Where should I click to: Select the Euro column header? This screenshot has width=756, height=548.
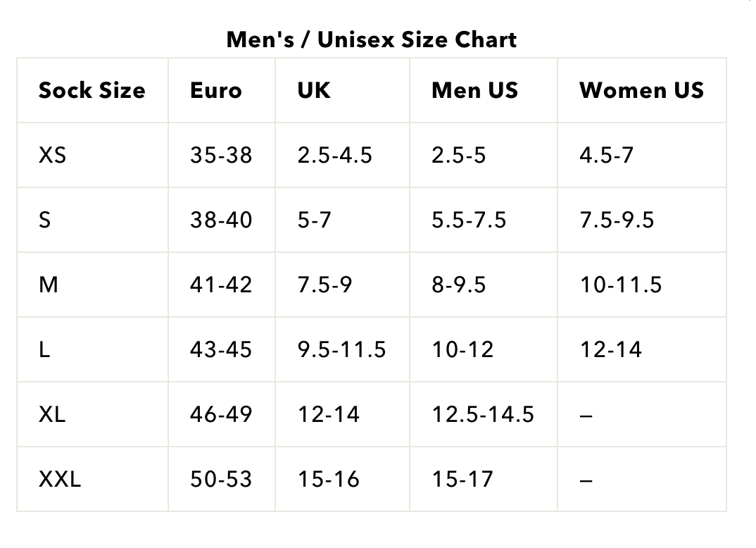coord(215,91)
